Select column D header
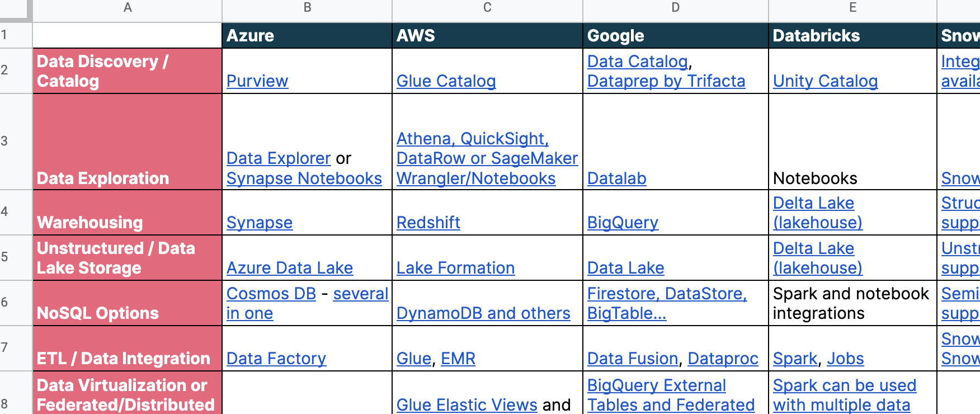 [x=676, y=8]
